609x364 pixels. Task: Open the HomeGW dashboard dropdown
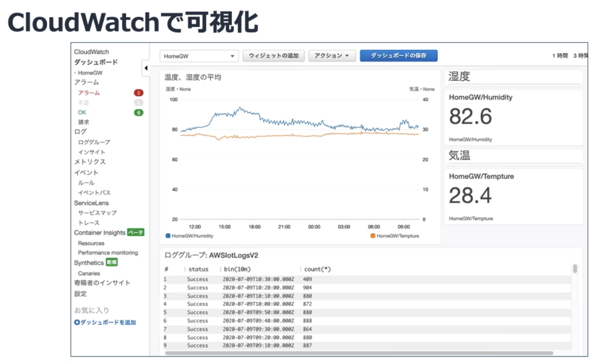[199, 56]
